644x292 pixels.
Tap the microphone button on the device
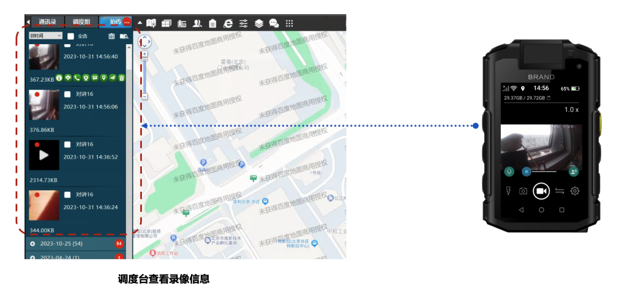[x=509, y=171]
